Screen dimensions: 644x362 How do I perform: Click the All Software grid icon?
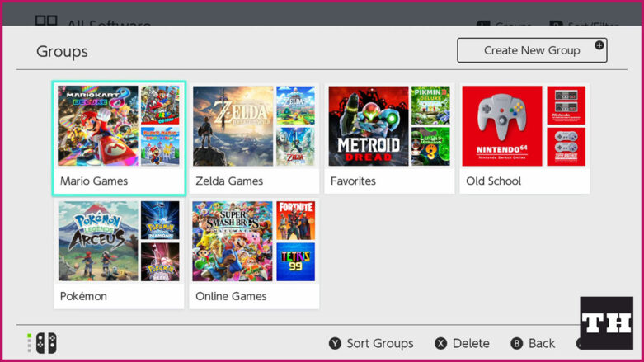(x=46, y=21)
